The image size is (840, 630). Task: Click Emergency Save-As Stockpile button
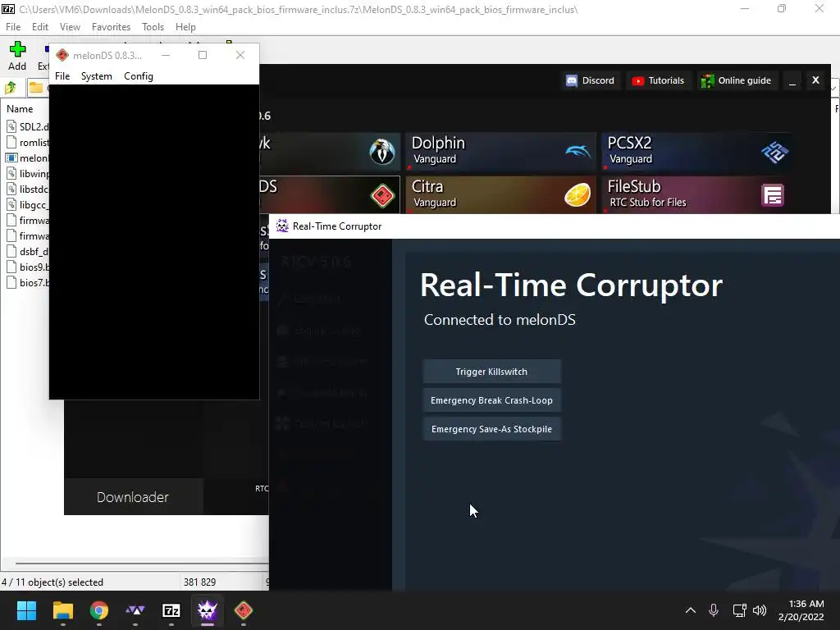point(492,429)
